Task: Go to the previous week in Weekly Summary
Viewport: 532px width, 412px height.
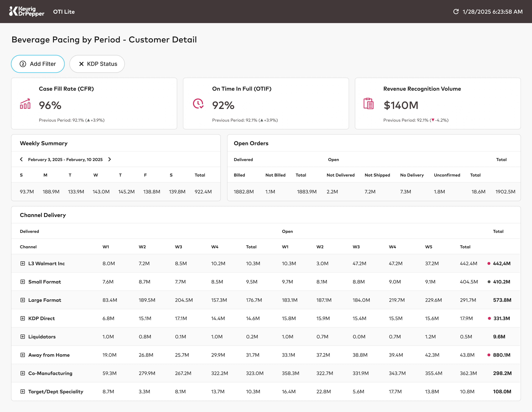Action: [21, 159]
